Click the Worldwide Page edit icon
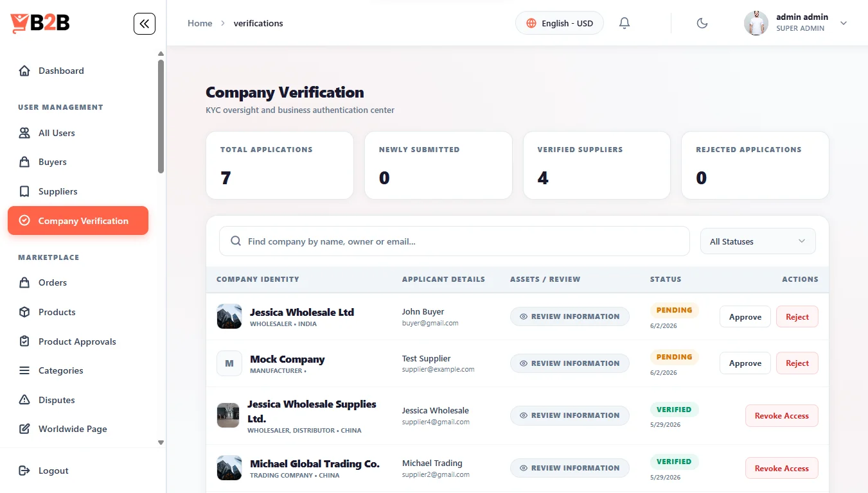 (24, 429)
